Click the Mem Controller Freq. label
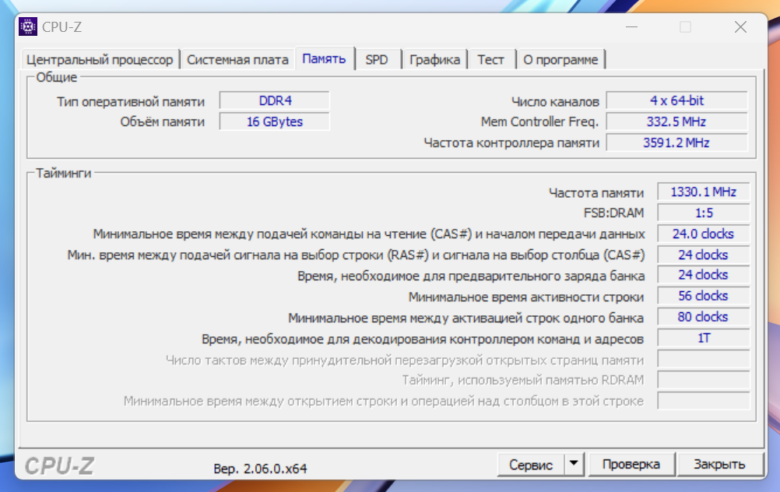The image size is (780, 492). pos(540,122)
